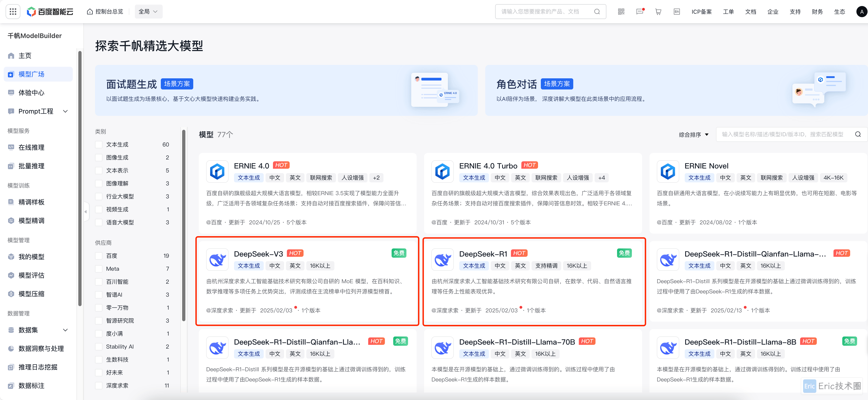Click the Baidu AI Cloud logo

pyautogui.click(x=50, y=11)
